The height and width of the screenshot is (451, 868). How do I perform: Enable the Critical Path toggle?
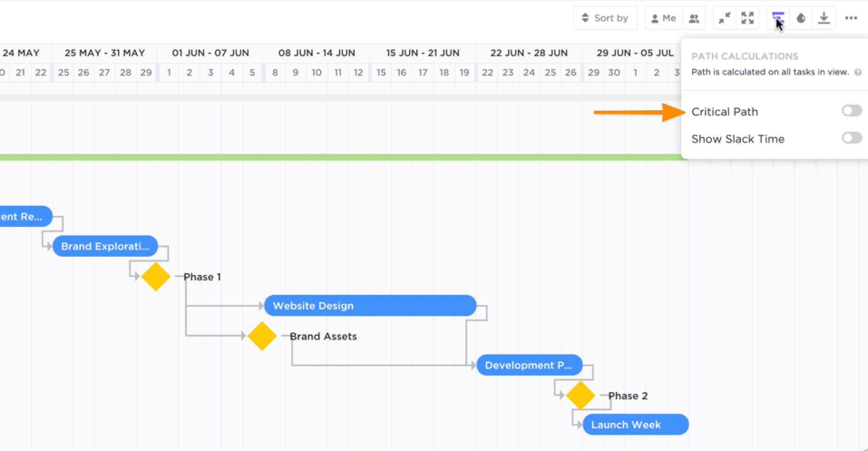click(x=852, y=111)
